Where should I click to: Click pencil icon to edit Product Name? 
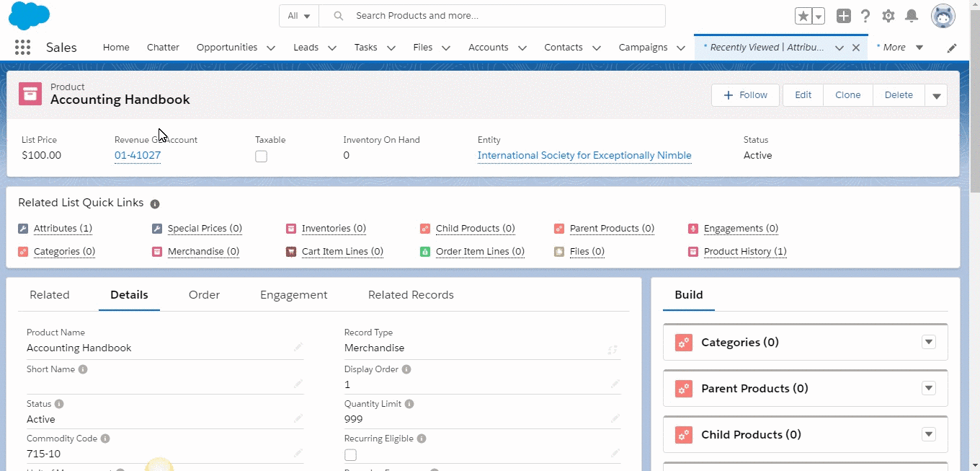pos(298,348)
